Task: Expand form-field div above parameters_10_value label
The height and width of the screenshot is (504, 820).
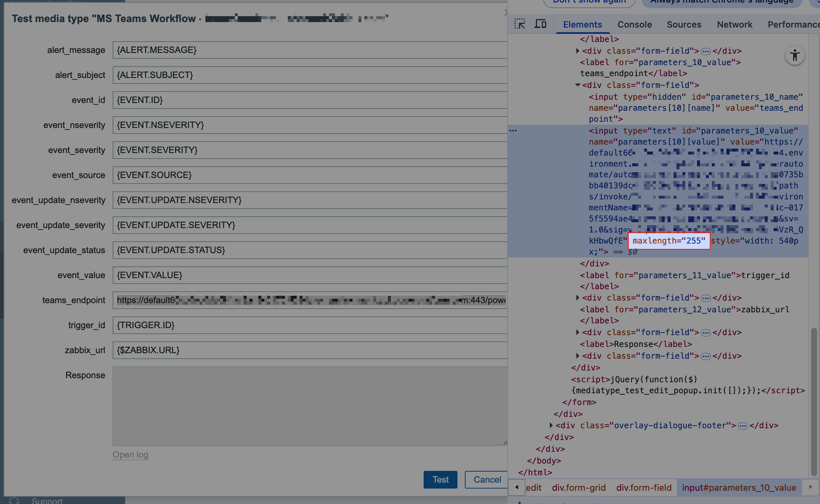Action: (577, 51)
